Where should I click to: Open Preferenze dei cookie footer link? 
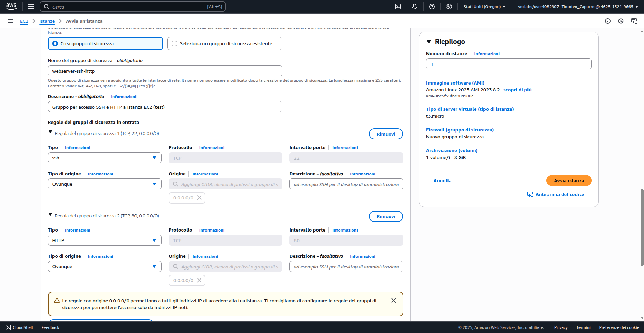click(x=619, y=327)
